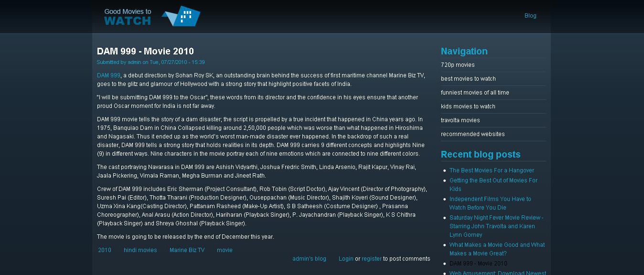The height and width of the screenshot is (275, 644).
Task: Open Saturday Night Fever Movie Review post
Action: pos(496,218)
